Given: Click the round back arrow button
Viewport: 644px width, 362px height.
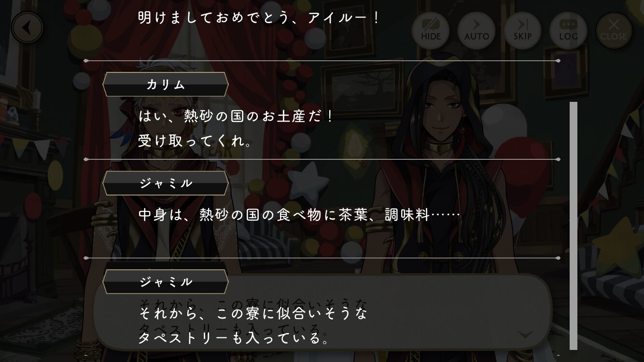Looking at the screenshot, I should click(x=27, y=28).
